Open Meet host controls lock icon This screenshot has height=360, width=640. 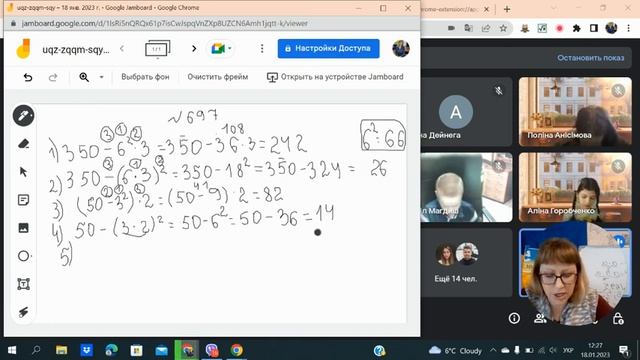tap(618, 318)
